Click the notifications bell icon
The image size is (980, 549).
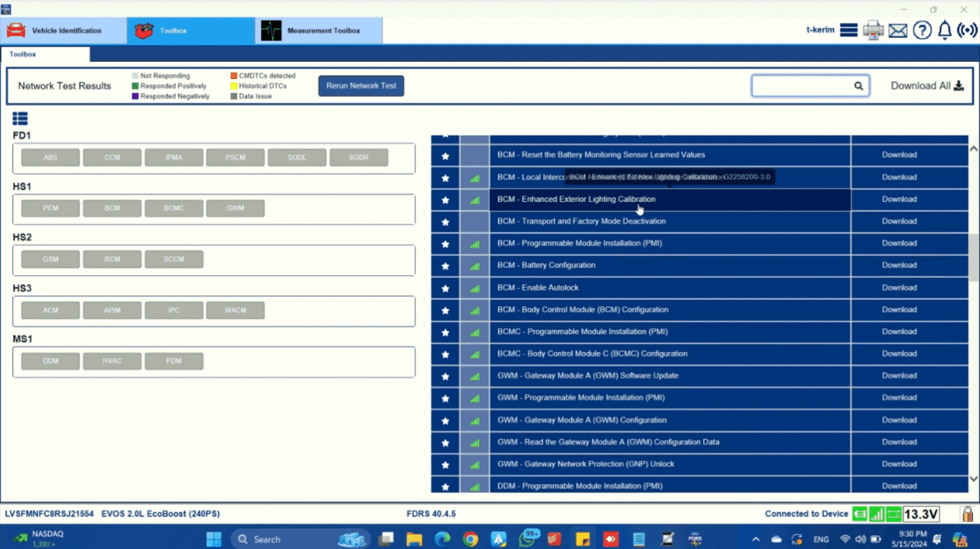tap(944, 30)
